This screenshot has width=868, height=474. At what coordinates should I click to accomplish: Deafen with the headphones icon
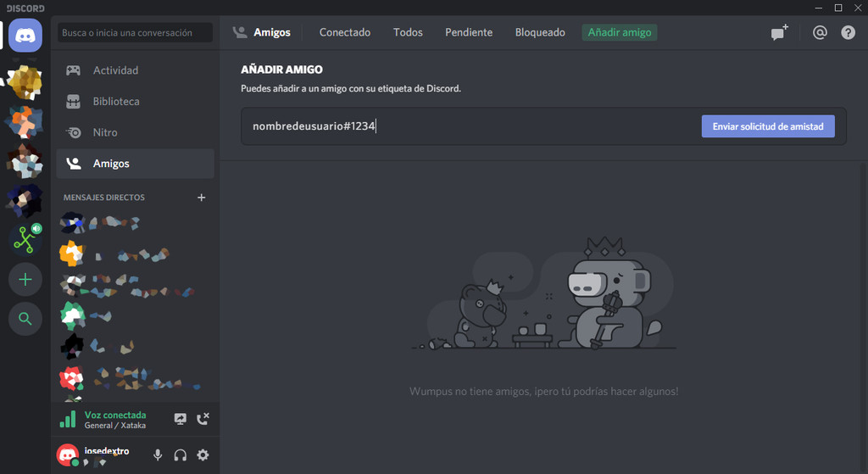[x=180, y=455]
